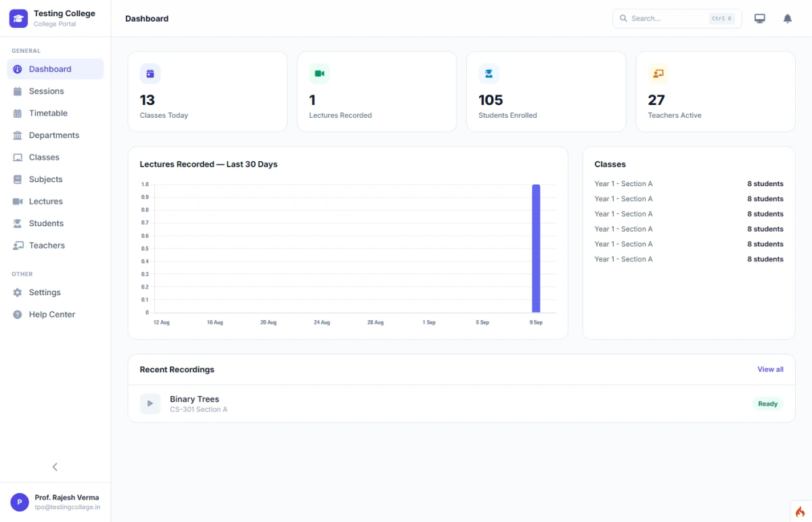Click the Teachers presenter icon

point(18,246)
